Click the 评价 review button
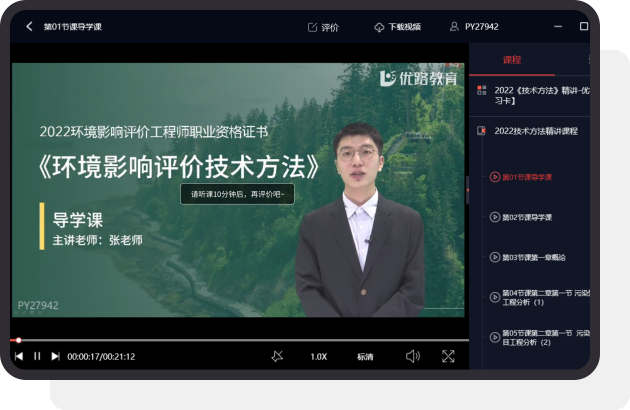This screenshot has height=410, width=630. pyautogui.click(x=323, y=27)
